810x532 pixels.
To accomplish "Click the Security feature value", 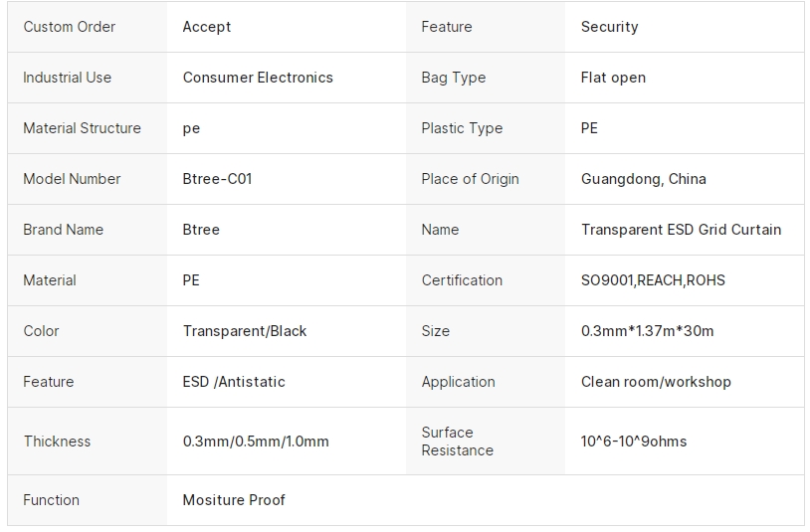I will 610,27.
